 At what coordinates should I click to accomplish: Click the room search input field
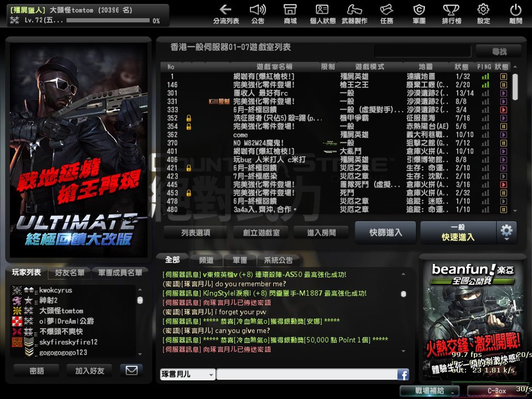(x=422, y=52)
